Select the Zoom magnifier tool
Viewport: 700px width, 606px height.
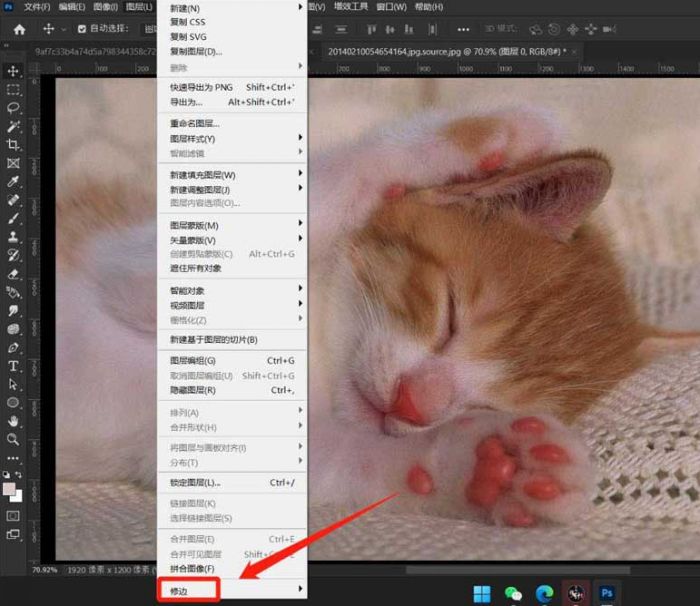[x=14, y=439]
